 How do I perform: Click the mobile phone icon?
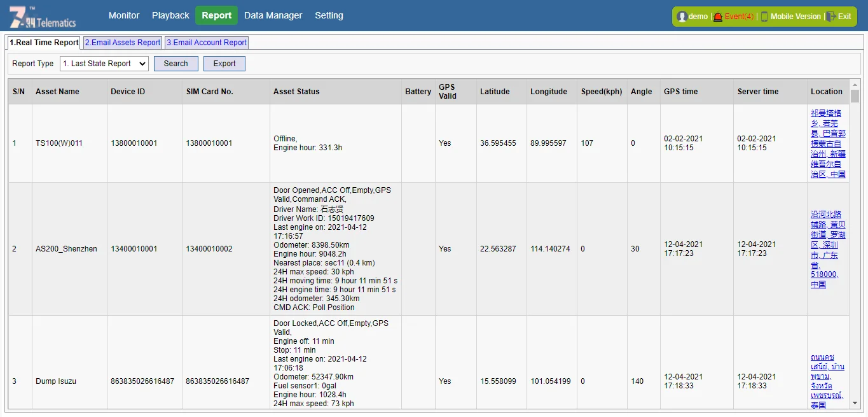[x=764, y=17]
